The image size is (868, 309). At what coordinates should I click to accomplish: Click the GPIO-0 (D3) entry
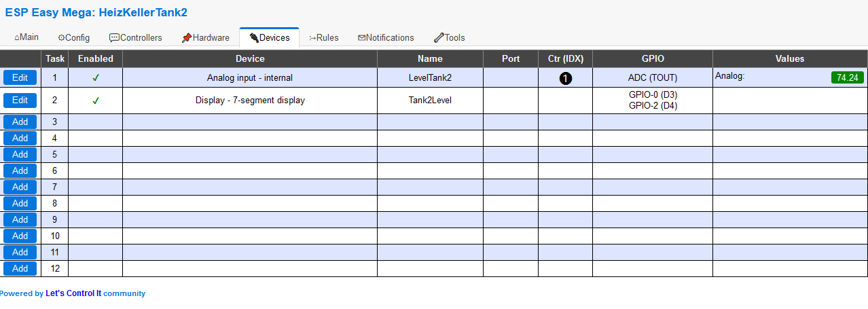pyautogui.click(x=653, y=95)
